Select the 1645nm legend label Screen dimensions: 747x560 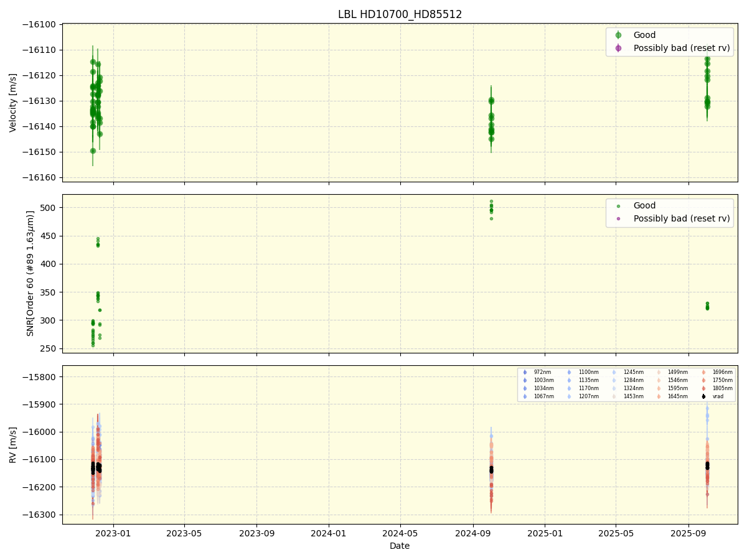677,396
